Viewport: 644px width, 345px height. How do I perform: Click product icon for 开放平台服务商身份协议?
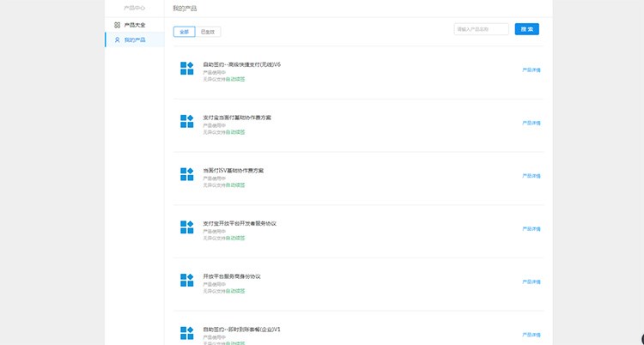tap(187, 280)
